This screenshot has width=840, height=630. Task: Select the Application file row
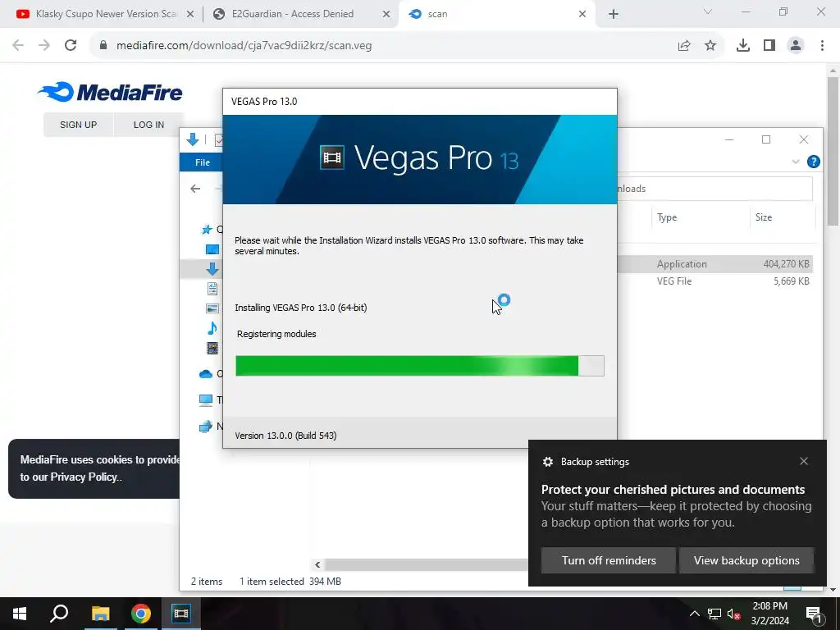coord(714,264)
